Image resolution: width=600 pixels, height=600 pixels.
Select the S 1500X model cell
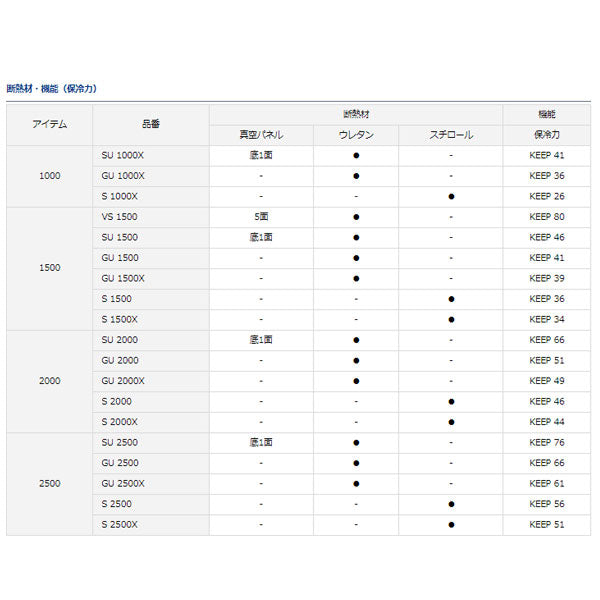click(120, 320)
